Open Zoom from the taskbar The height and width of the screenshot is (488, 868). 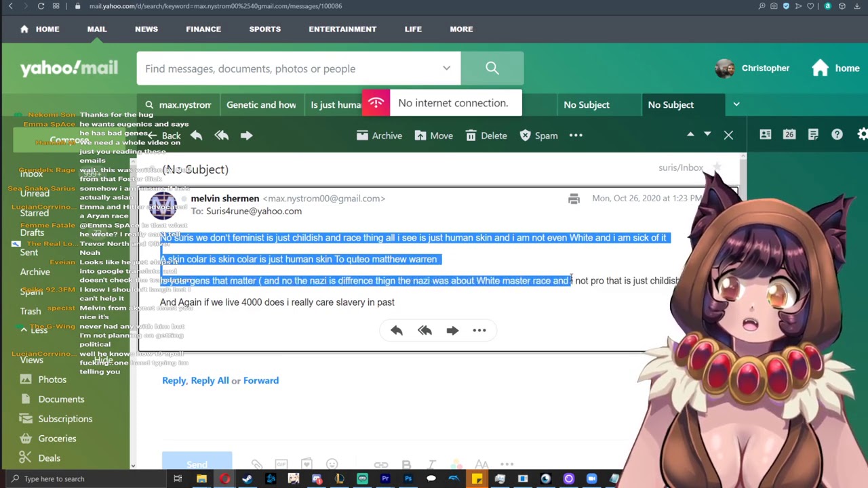click(x=591, y=479)
